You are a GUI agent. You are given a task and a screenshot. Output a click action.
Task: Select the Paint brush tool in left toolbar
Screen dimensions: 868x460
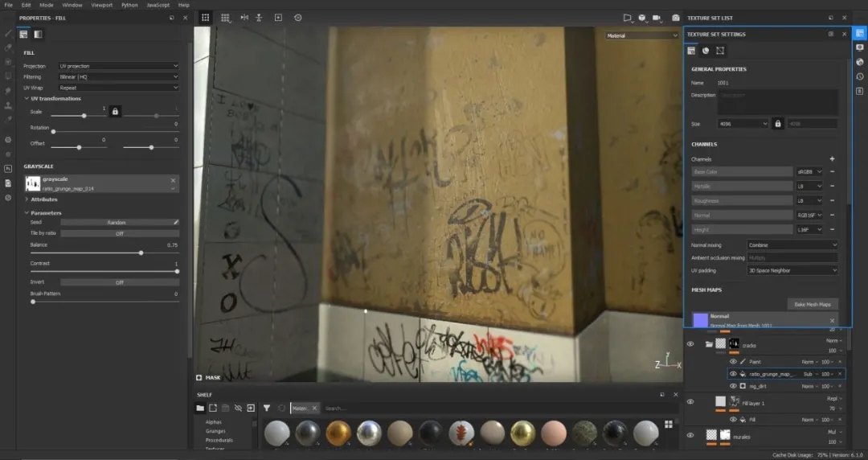tap(8, 34)
